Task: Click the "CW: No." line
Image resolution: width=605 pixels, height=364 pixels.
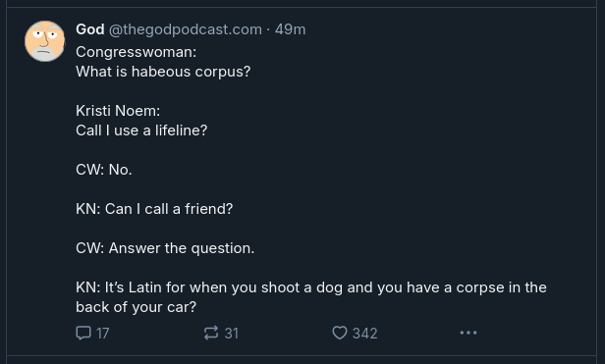Action: pos(104,170)
